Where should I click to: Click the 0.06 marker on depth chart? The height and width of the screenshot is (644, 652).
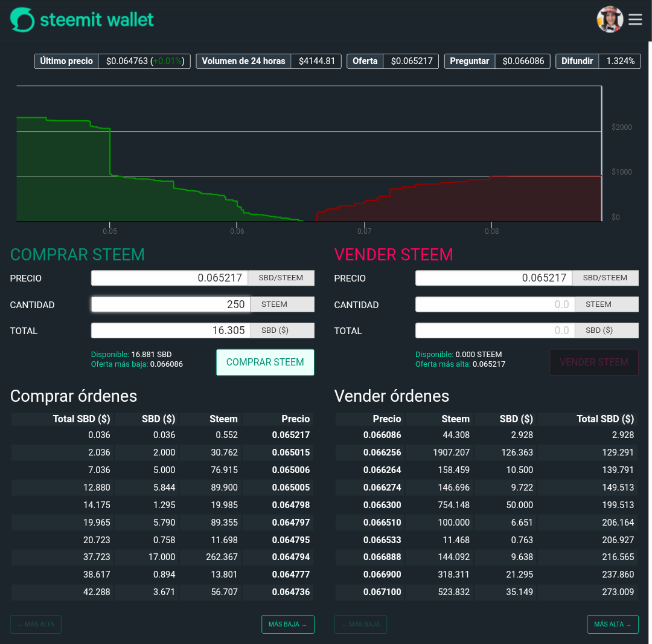point(237,231)
